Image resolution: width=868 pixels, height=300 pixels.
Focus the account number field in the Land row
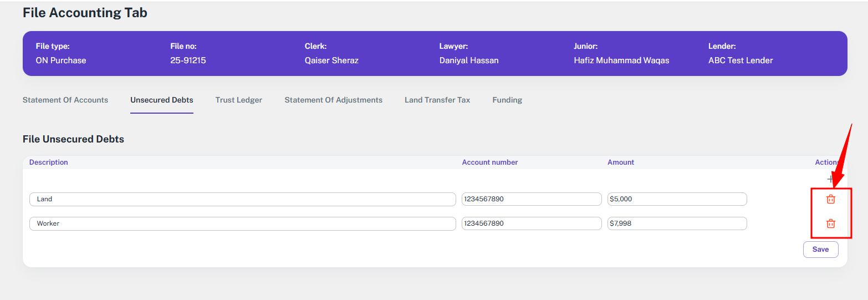pyautogui.click(x=531, y=199)
